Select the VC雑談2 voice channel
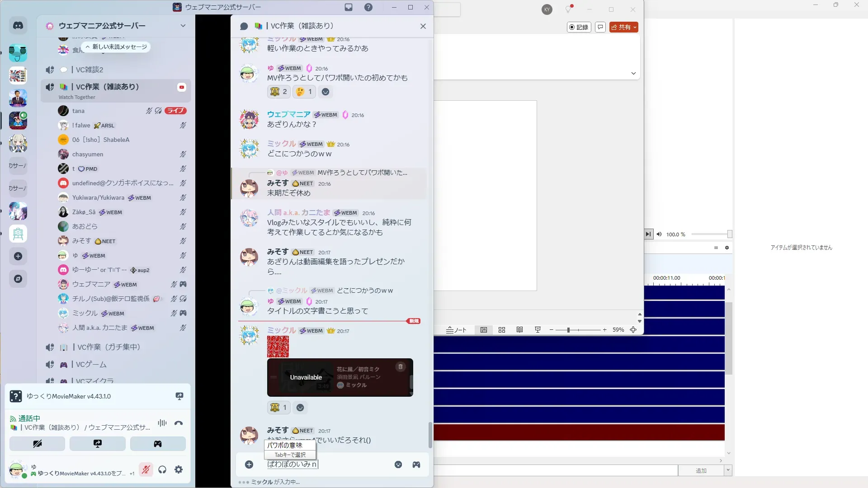Image resolution: width=868 pixels, height=488 pixels. pos(90,70)
